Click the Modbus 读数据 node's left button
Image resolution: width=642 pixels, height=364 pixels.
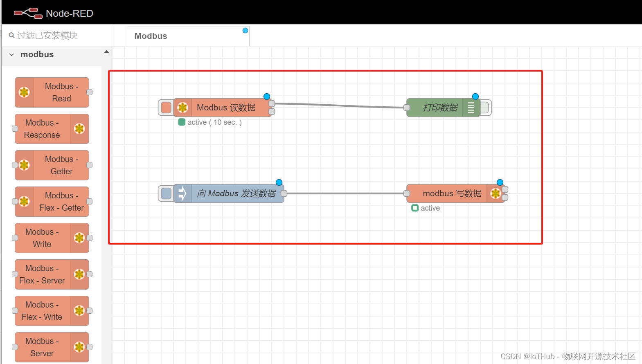tap(166, 108)
